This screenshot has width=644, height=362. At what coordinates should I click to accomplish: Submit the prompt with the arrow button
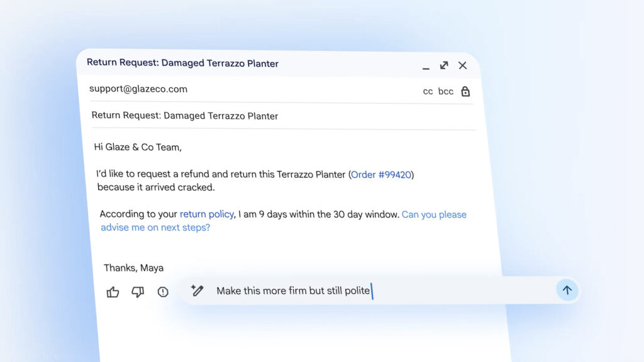567,290
